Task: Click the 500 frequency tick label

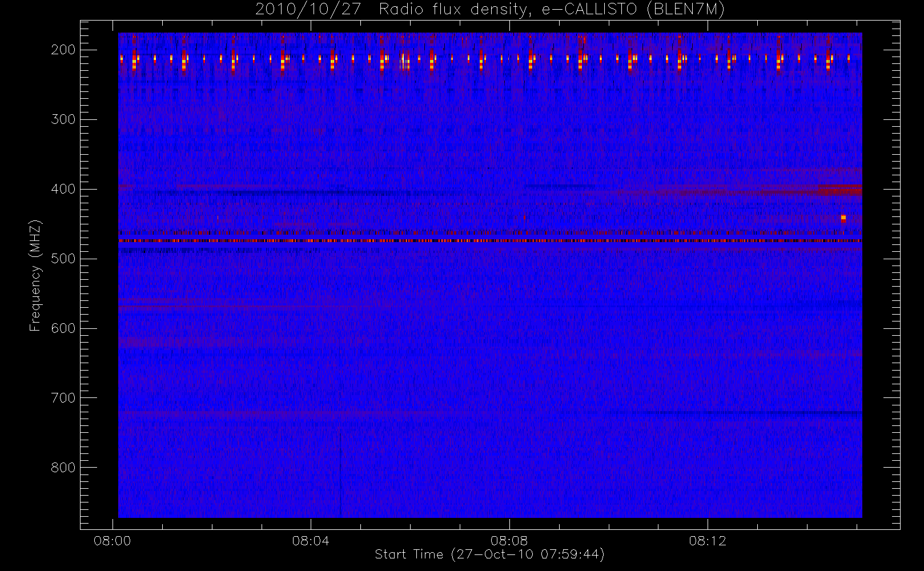Action: click(x=63, y=259)
